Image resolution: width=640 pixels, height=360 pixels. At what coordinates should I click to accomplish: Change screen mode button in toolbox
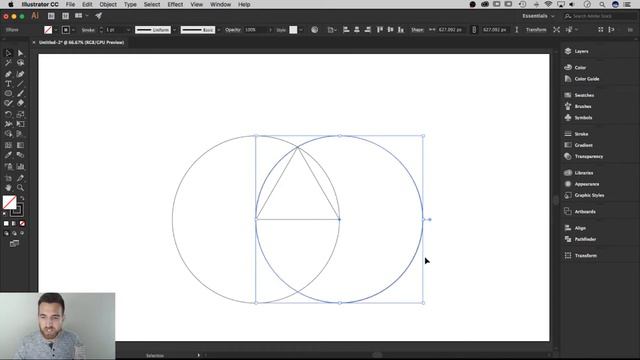click(14, 244)
